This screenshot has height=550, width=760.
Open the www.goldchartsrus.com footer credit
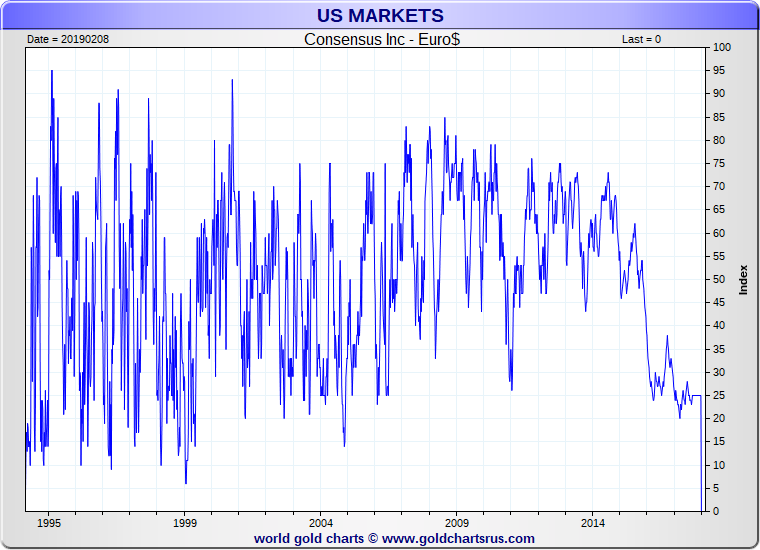click(x=458, y=538)
